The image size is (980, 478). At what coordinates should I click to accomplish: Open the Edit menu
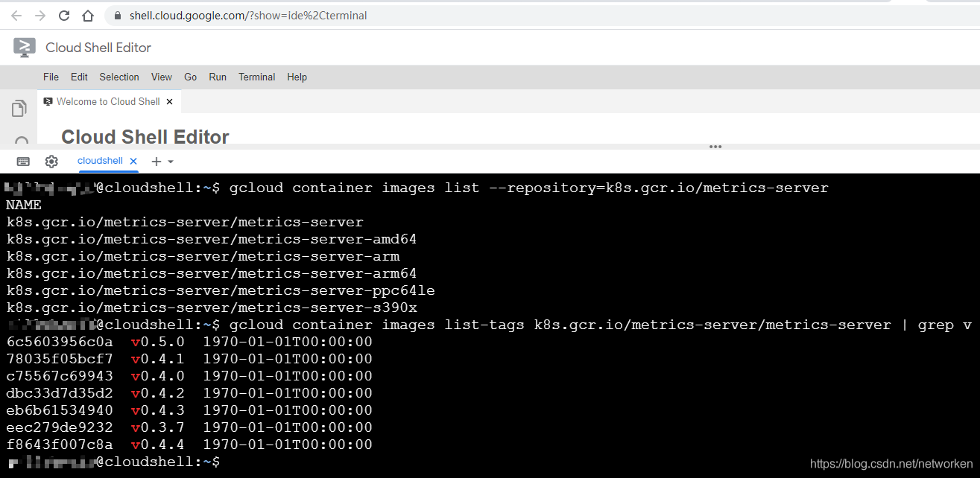pos(79,77)
